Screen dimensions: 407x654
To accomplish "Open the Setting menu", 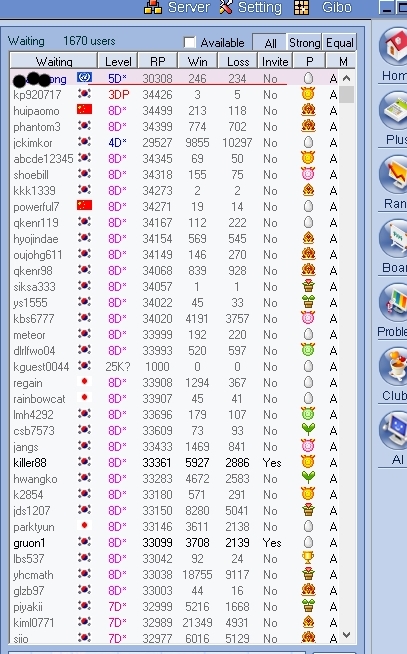I will pyautogui.click(x=250, y=8).
